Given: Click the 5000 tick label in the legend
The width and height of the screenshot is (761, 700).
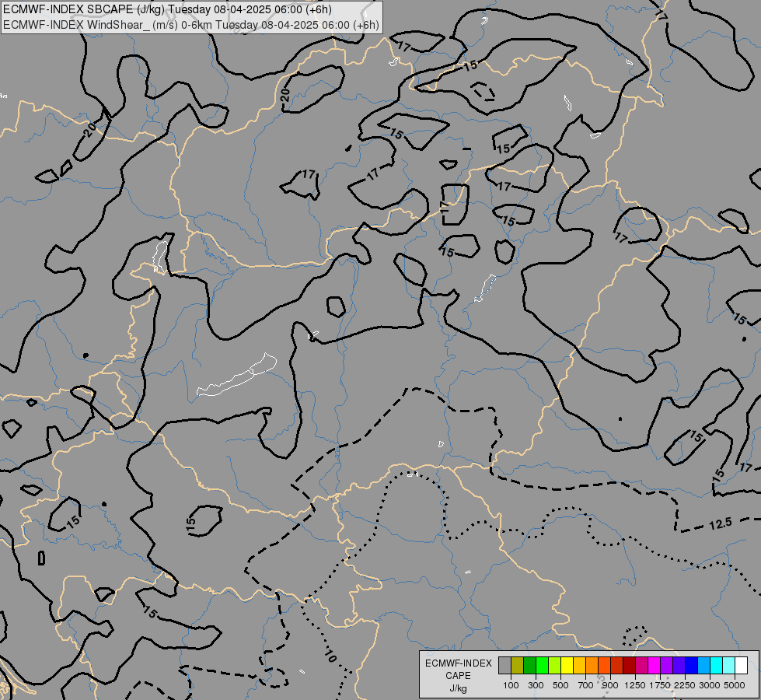Looking at the screenshot, I should click(x=735, y=685).
